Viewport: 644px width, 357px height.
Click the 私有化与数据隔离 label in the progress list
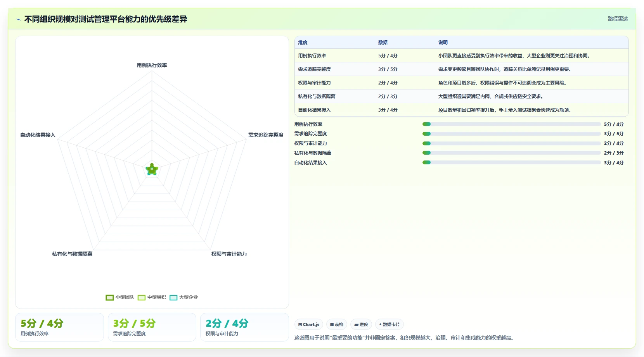[313, 153]
